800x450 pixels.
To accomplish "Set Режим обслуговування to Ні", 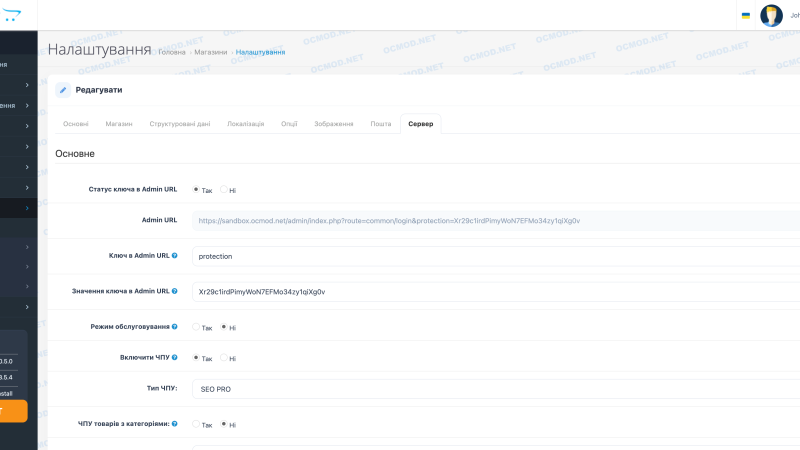I will (223, 327).
